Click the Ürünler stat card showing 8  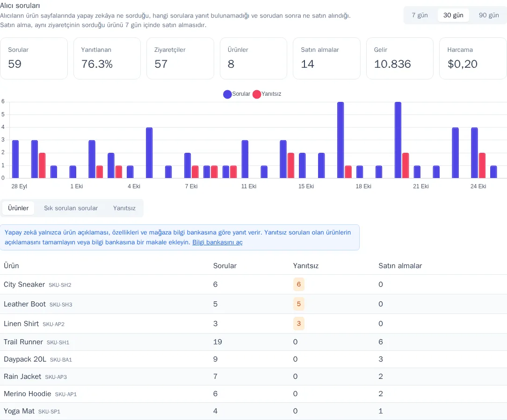tap(253, 58)
